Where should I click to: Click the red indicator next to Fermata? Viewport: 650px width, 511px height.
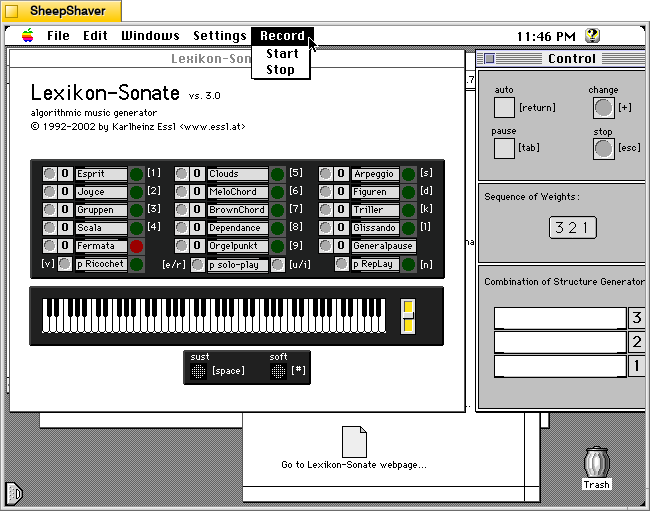tap(136, 246)
